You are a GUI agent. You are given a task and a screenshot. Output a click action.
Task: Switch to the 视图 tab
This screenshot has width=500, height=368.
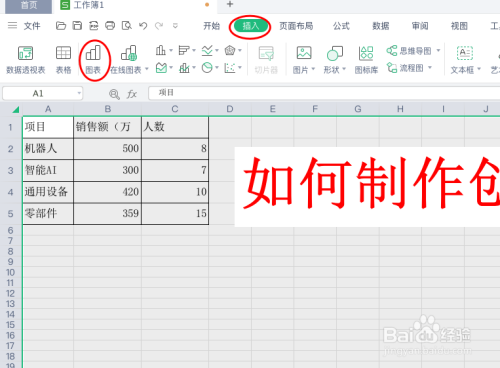(x=459, y=26)
